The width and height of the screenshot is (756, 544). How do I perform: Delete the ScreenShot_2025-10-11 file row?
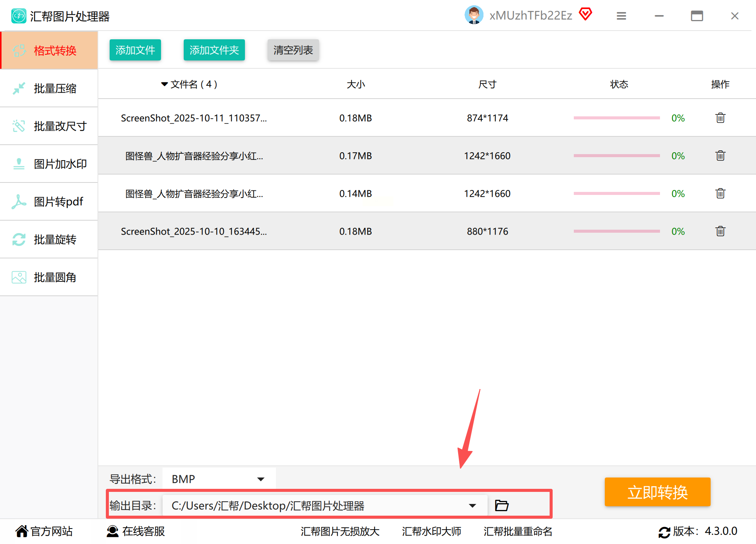click(x=720, y=118)
